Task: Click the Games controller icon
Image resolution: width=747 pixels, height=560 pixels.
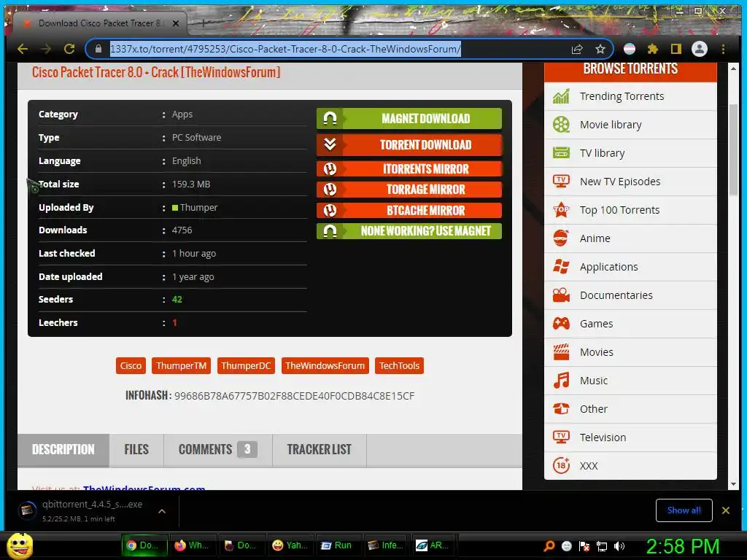Action: [x=561, y=324]
